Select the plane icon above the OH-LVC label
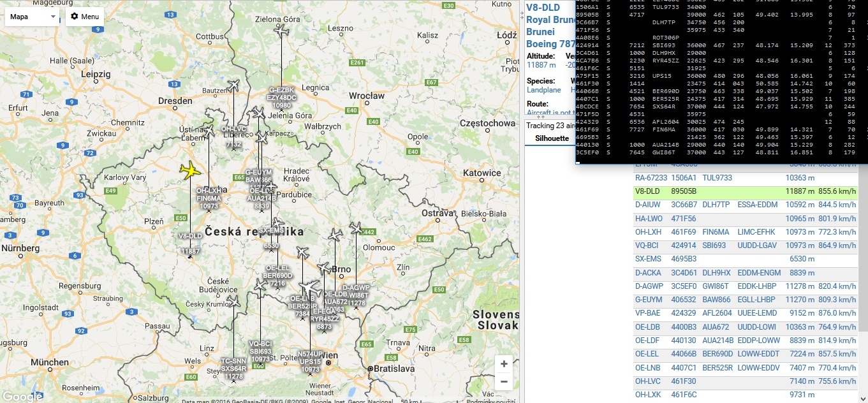This screenshot has height=403, width=868. click(233, 85)
